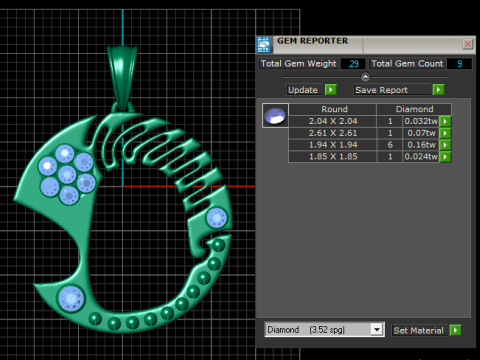480x360 pixels.
Task: Click the Gem Reporter panel icon
Action: pos(264,45)
